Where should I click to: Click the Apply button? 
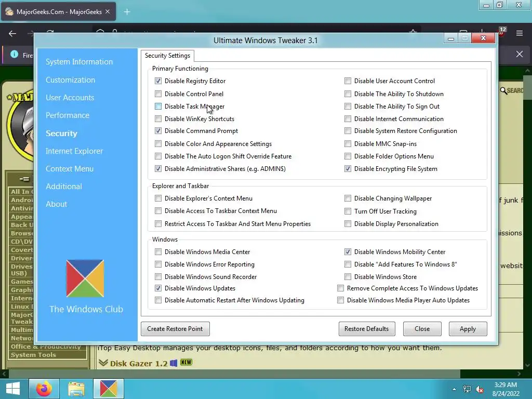(468, 329)
